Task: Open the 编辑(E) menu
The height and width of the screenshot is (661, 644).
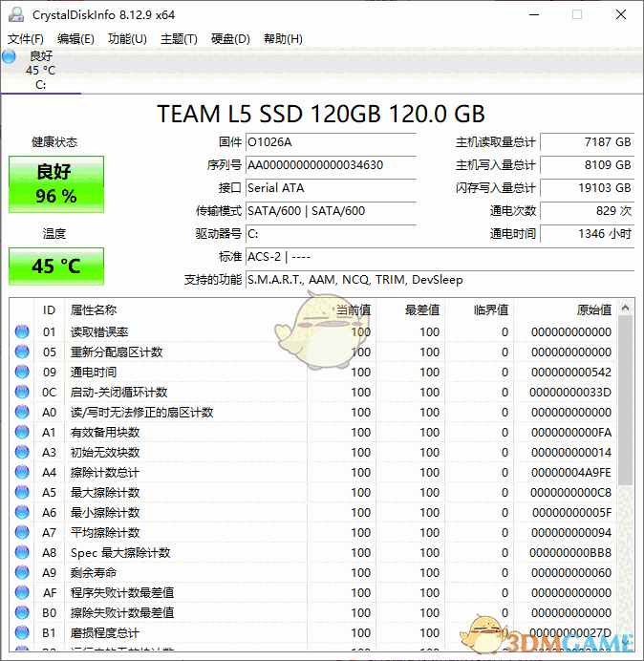Action: [x=75, y=39]
